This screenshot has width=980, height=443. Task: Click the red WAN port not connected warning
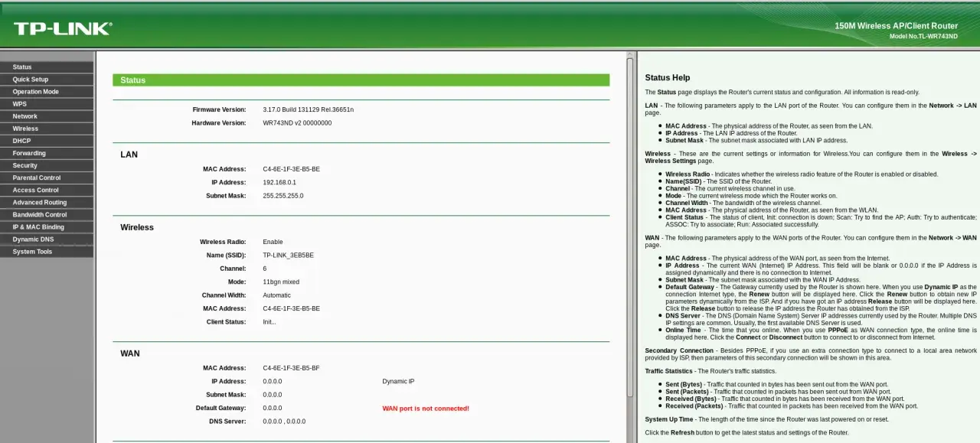click(x=426, y=409)
